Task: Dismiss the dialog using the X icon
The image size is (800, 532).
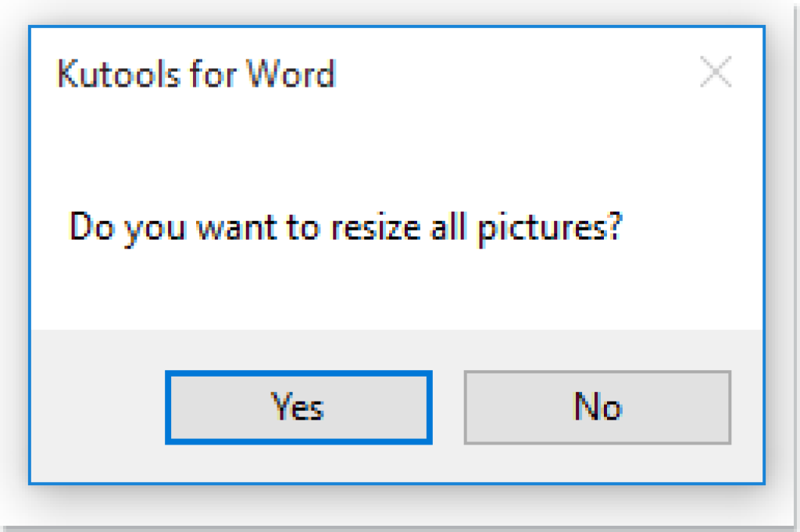Action: (x=715, y=73)
